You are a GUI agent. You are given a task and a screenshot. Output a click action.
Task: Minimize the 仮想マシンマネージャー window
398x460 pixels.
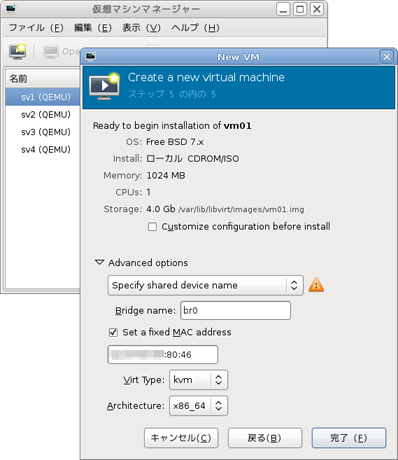click(x=283, y=9)
